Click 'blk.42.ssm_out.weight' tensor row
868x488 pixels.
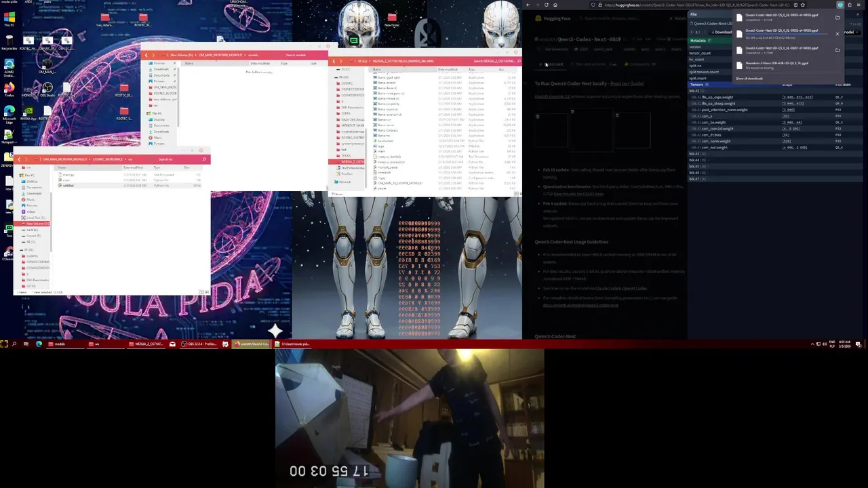tap(775, 148)
